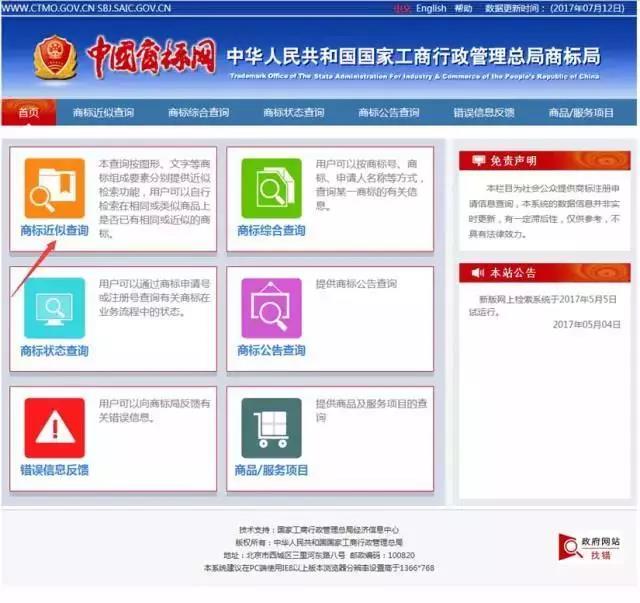This screenshot has height=603, width=640.
Task: Click the English subtitle Trademark Office text
Action: [415, 76]
